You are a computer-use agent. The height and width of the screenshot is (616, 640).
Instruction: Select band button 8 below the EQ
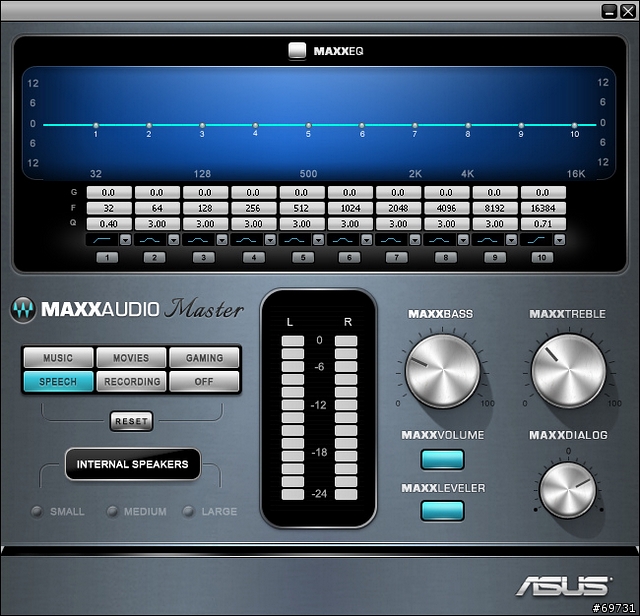click(x=446, y=258)
